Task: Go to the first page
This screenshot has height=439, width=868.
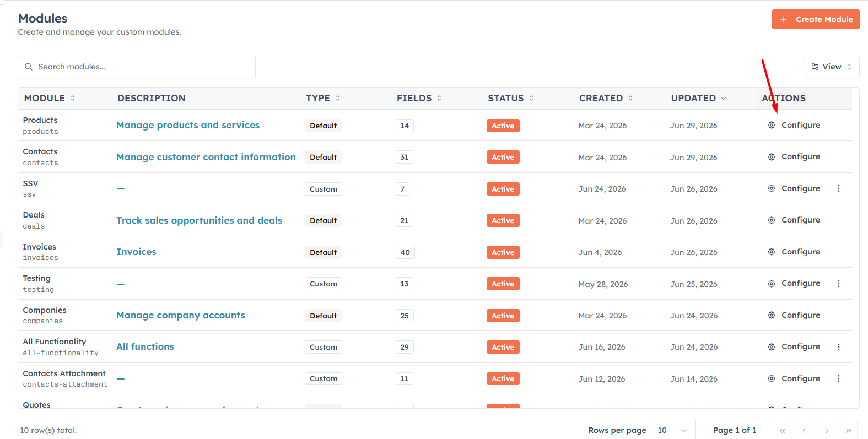Action: click(783, 430)
